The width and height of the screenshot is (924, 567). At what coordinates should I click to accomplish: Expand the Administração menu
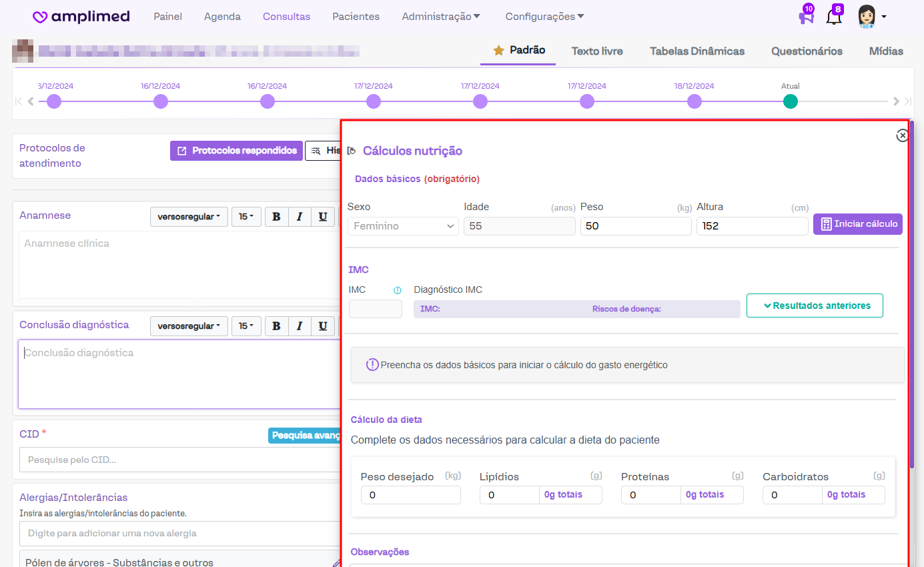point(440,17)
